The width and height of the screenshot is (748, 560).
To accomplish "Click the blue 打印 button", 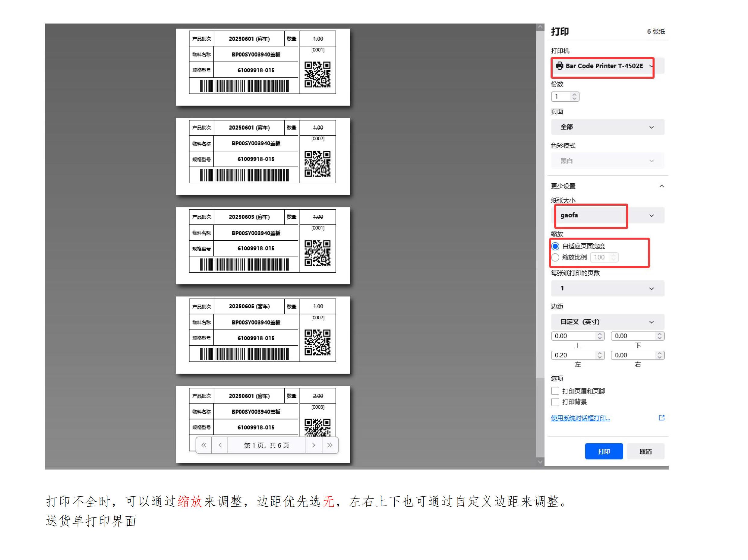I will tap(604, 451).
